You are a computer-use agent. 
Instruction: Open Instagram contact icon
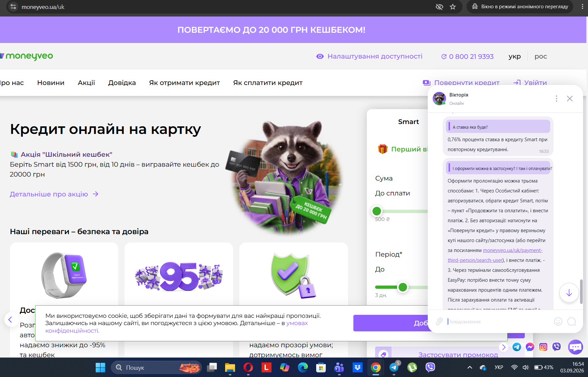click(543, 347)
